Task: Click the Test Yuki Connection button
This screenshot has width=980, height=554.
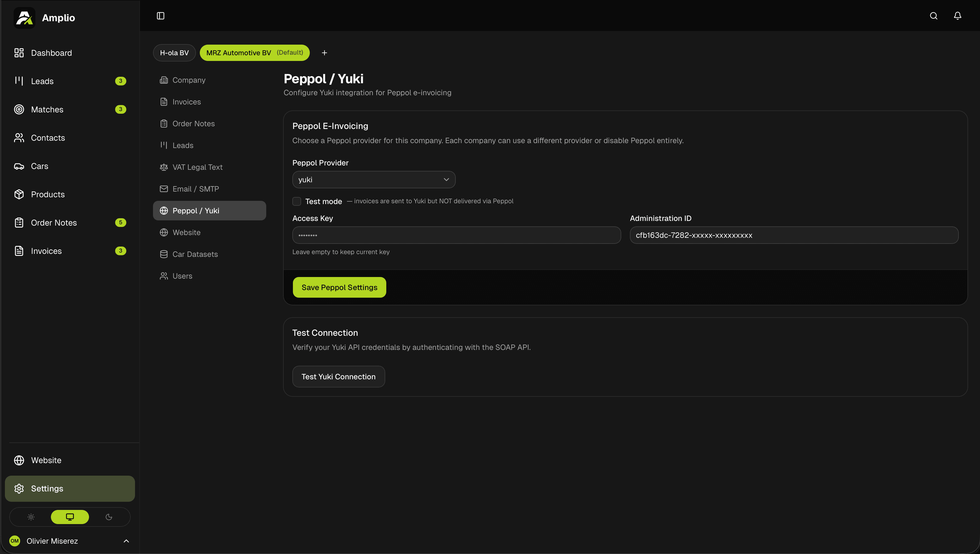Action: (x=338, y=377)
